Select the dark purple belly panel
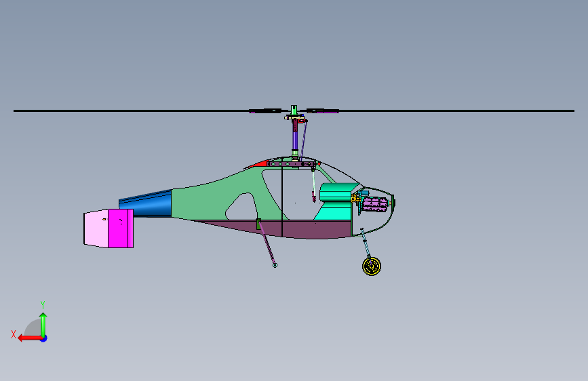 coord(300,228)
